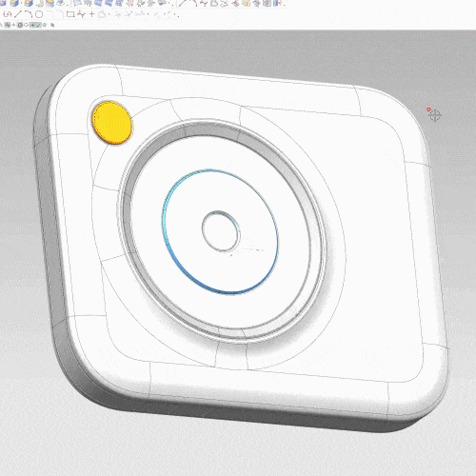Open the dropdown arrow after offset curve icon
Image resolution: width=476 pixels, height=476 pixels.
109,14
